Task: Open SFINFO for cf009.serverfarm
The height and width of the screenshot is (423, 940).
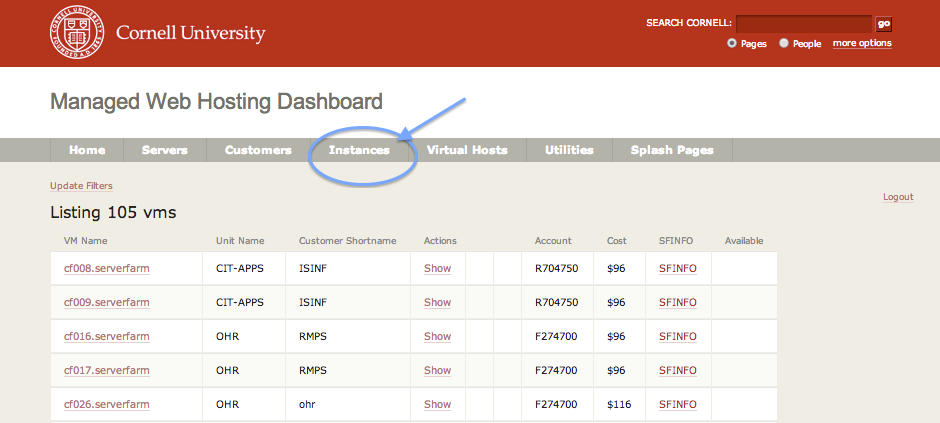Action: (x=677, y=303)
